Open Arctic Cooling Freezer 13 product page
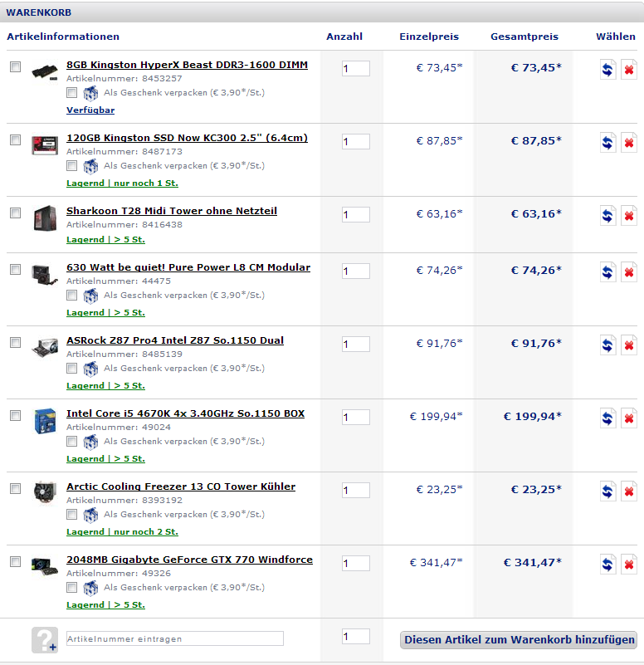The height and width of the screenshot is (665, 644). click(181, 487)
